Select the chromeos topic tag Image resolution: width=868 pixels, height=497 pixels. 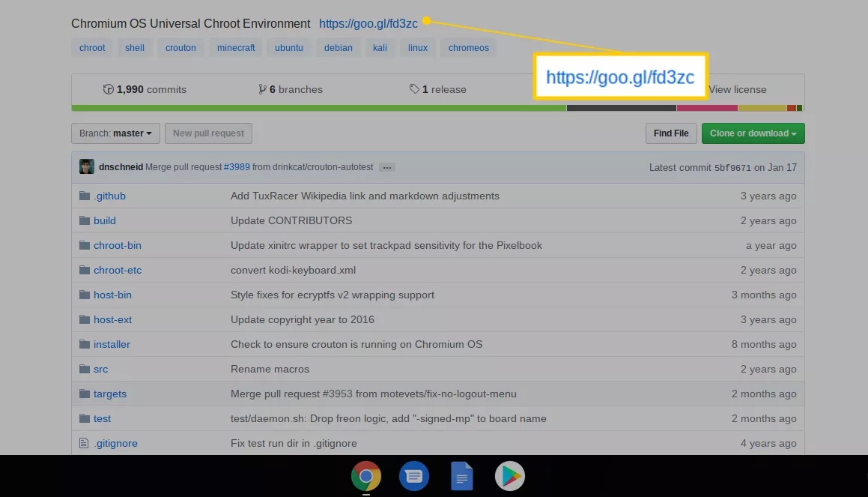click(468, 48)
